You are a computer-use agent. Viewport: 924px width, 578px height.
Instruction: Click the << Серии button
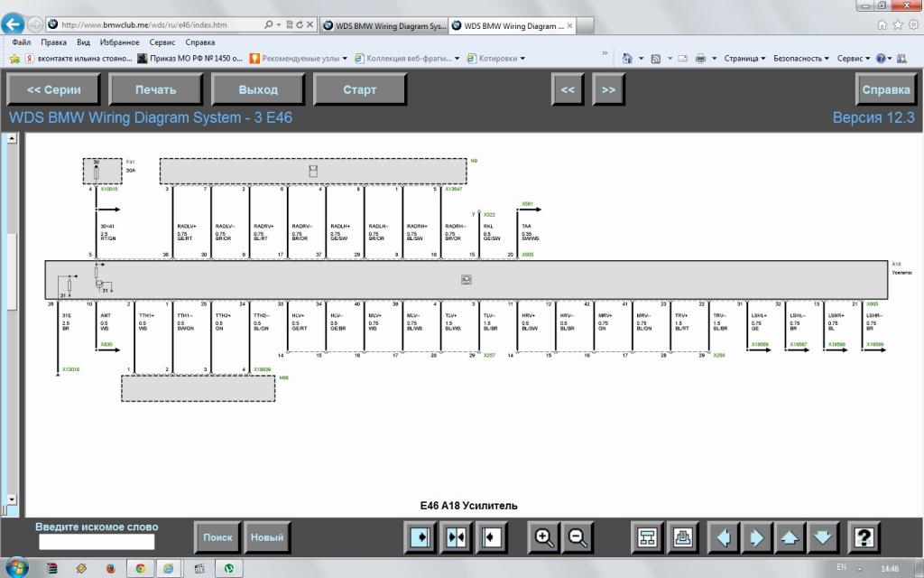pos(53,89)
